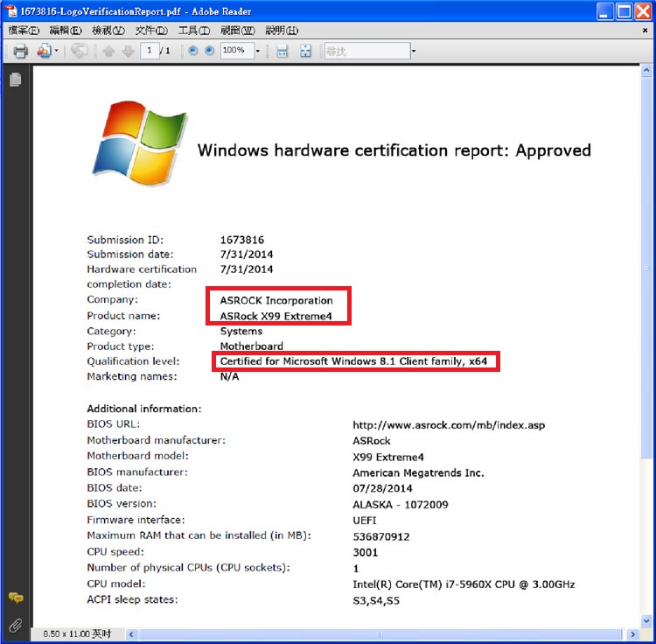The image size is (656, 644).
Task: Click the Fit Width scrolling mode icon
Action: tap(282, 51)
